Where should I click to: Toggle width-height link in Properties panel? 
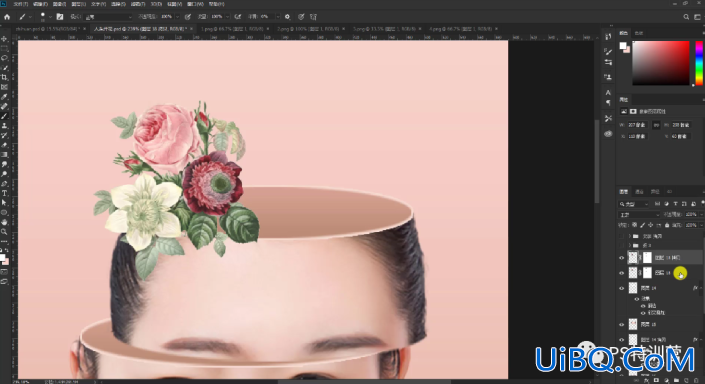click(x=656, y=125)
